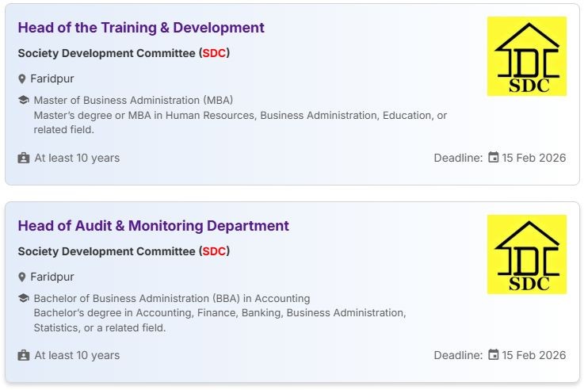588x390 pixels.
Task: Click 15 Feb 2026 deadline in second card
Action: 534,355
